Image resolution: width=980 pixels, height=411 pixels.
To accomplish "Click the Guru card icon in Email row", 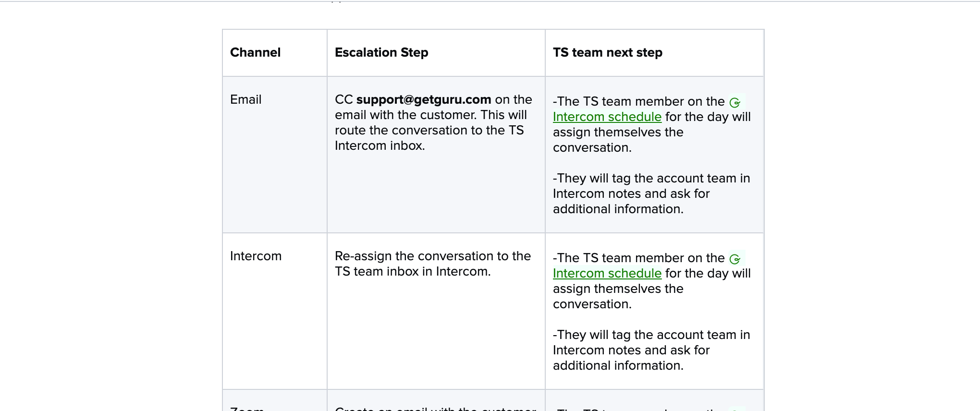I will coord(735,102).
